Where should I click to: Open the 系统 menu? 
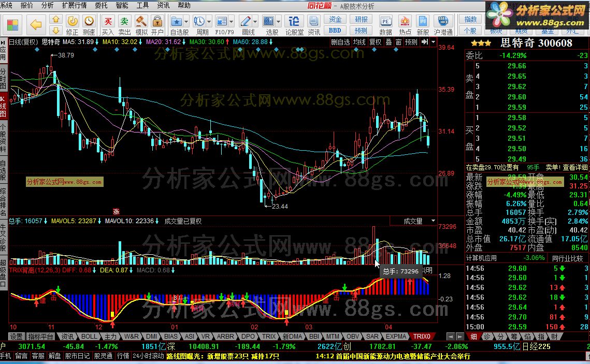click(x=6, y=5)
